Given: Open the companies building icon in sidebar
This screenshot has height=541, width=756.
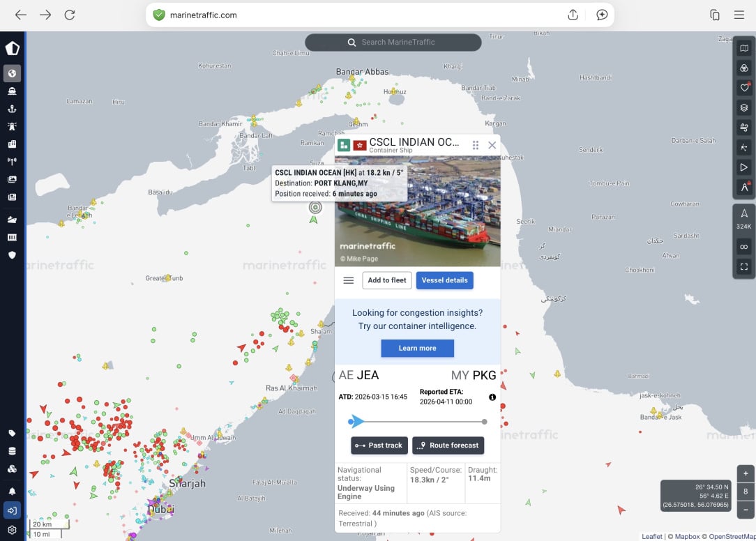Looking at the screenshot, I should click(x=12, y=144).
